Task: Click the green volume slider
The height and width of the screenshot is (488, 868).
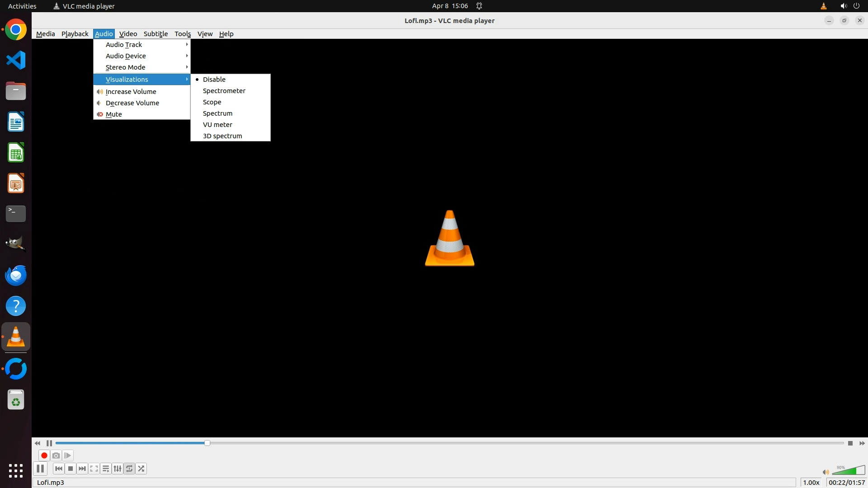Action: coord(849,471)
